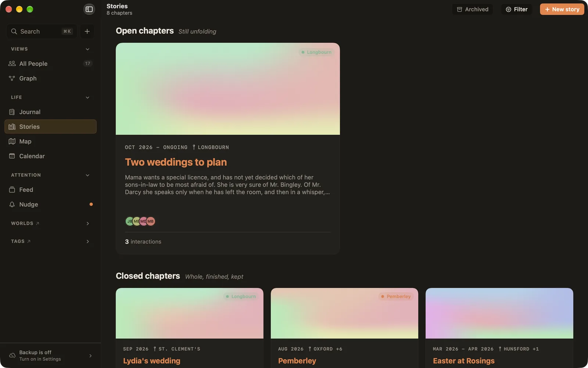Click the Archived box icon
This screenshot has height=368, width=588.
coord(459,10)
